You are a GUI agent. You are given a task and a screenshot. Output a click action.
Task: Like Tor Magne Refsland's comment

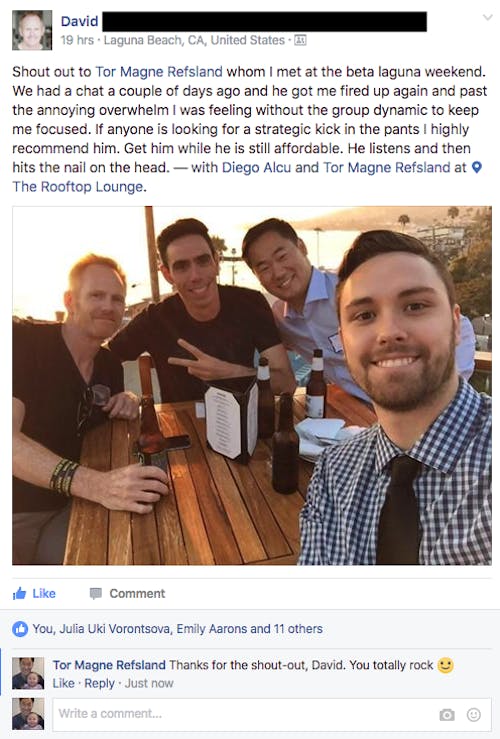[64, 683]
